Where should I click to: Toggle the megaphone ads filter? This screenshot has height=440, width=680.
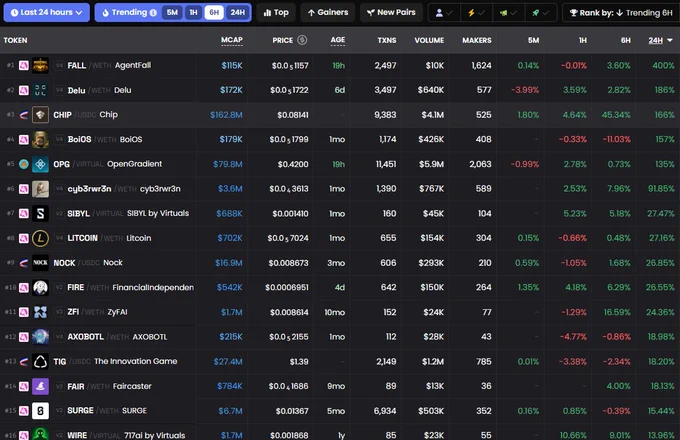508,13
